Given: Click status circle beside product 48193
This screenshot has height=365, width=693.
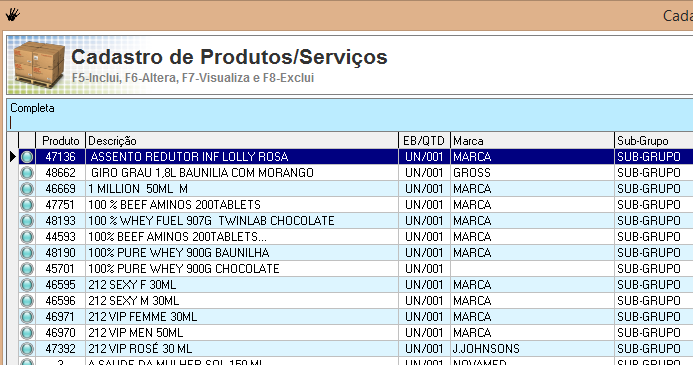Looking at the screenshot, I should [27, 221].
